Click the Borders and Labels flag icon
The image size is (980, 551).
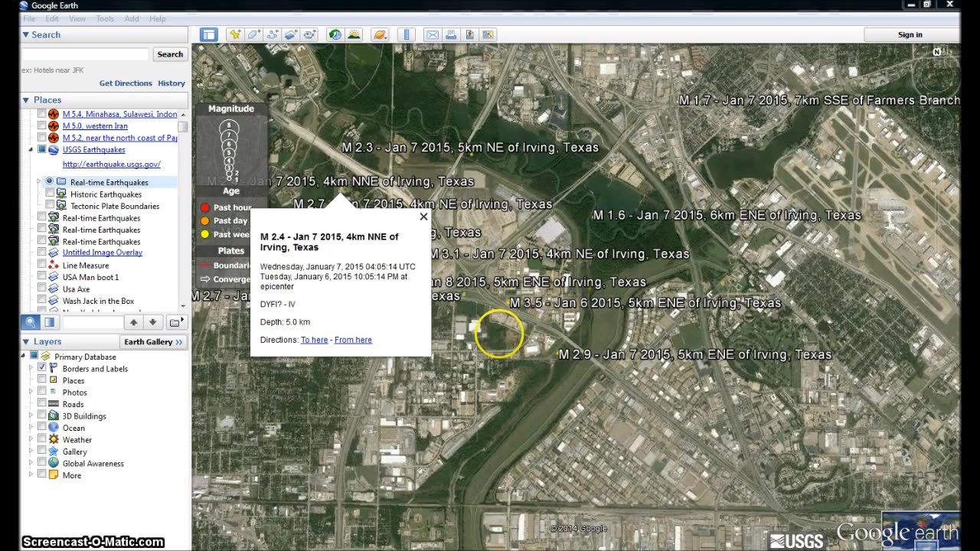point(54,368)
